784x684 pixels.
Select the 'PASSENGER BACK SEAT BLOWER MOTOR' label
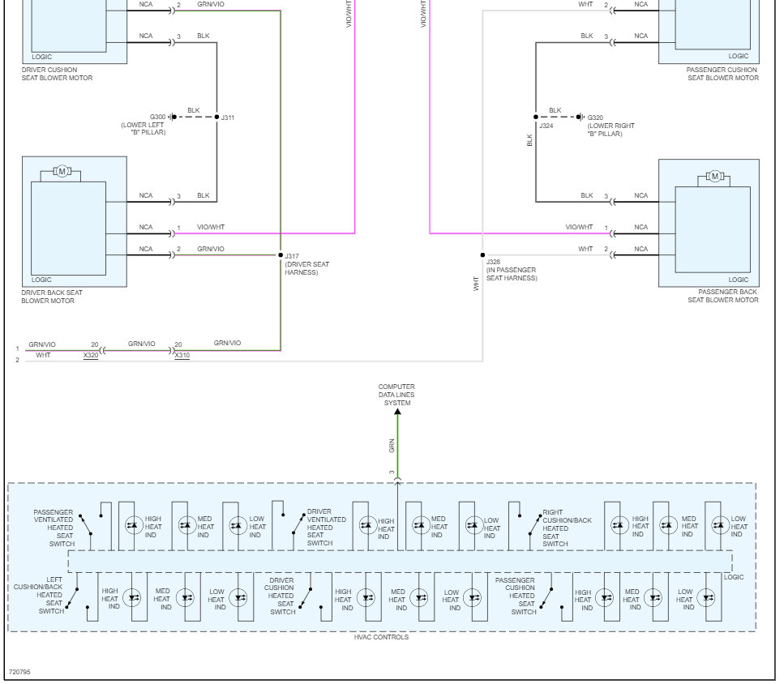click(723, 296)
